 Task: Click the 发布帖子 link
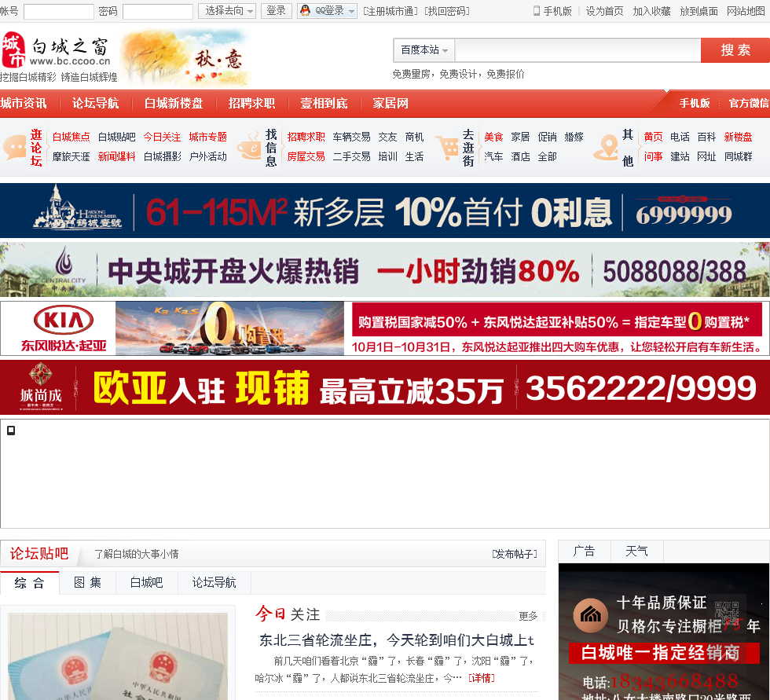click(515, 554)
